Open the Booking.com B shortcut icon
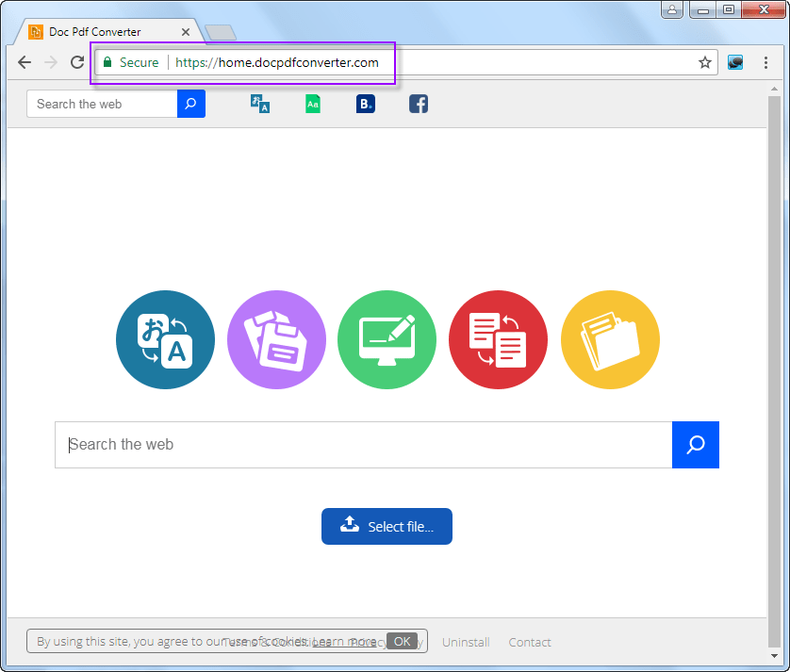790x672 pixels. point(365,105)
